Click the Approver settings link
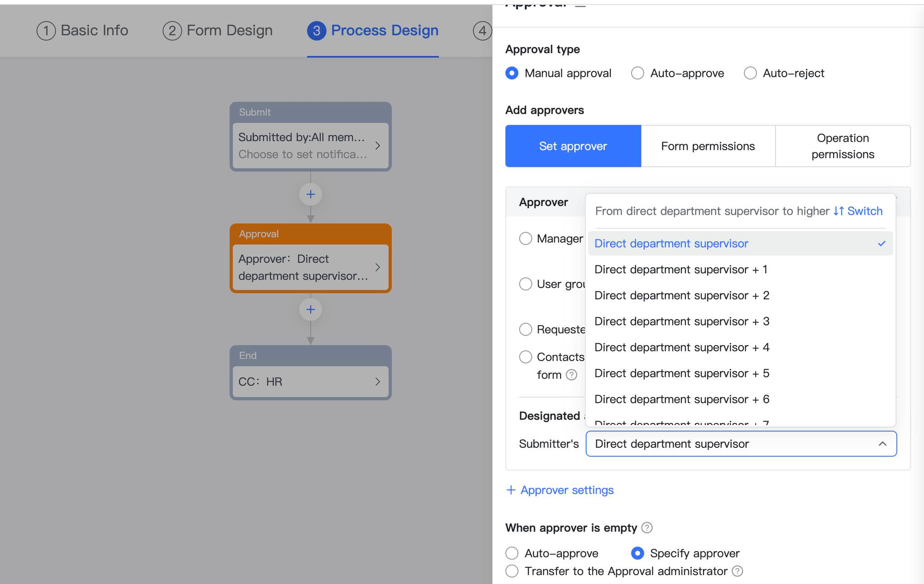Image resolution: width=924 pixels, height=584 pixels. coord(567,490)
